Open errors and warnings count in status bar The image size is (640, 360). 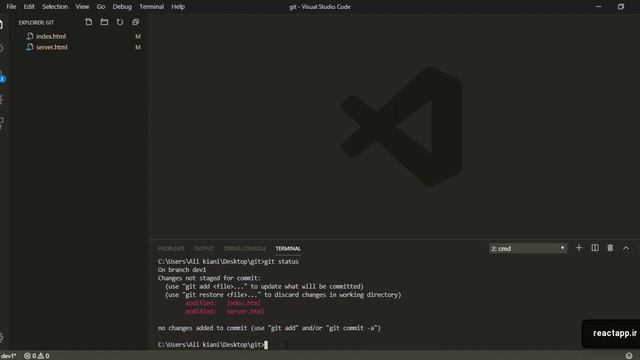37,356
